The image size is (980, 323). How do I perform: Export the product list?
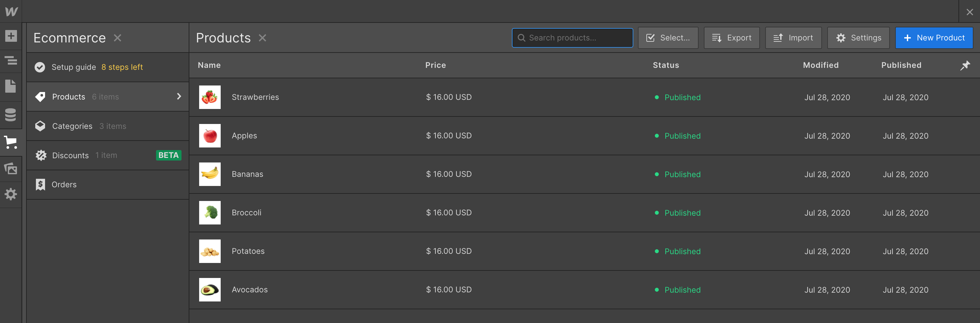pyautogui.click(x=732, y=38)
